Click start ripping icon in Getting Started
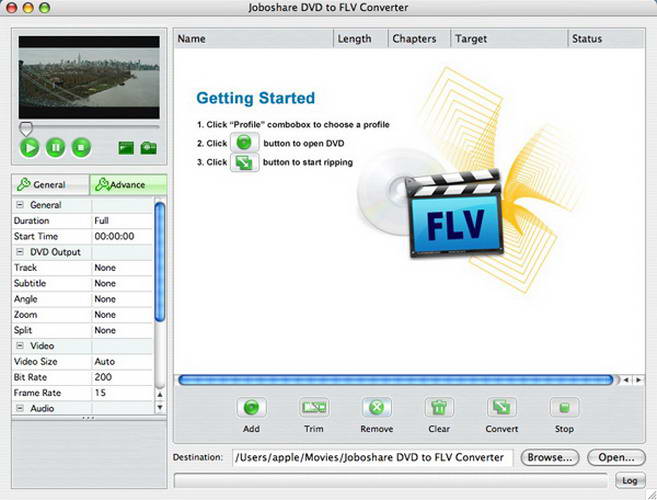The height and width of the screenshot is (500, 657). 245,162
